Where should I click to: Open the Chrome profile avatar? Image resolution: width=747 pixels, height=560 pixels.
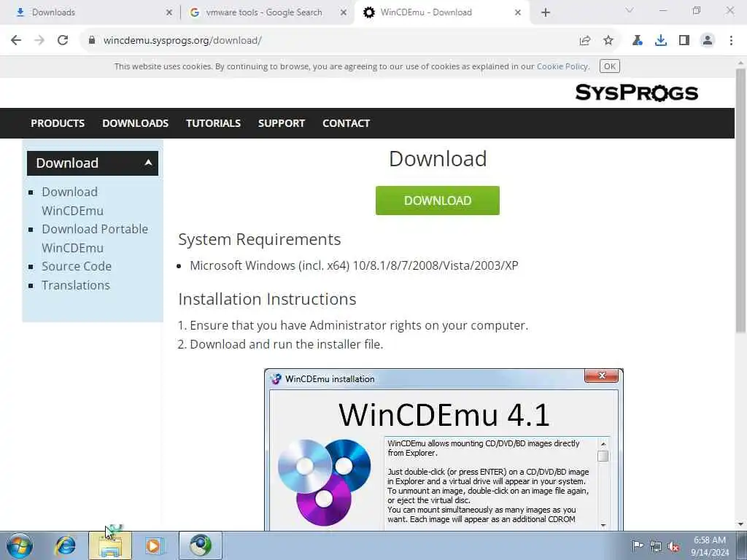(708, 41)
